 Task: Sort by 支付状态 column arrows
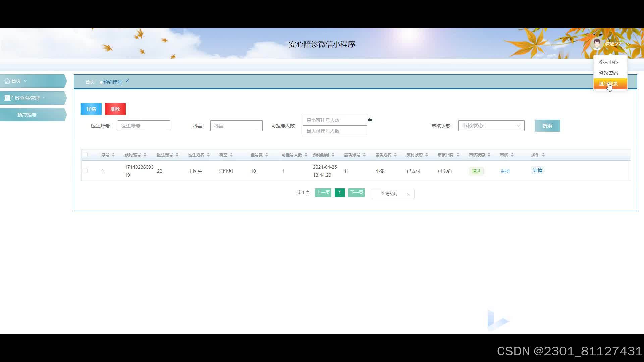tap(427, 155)
